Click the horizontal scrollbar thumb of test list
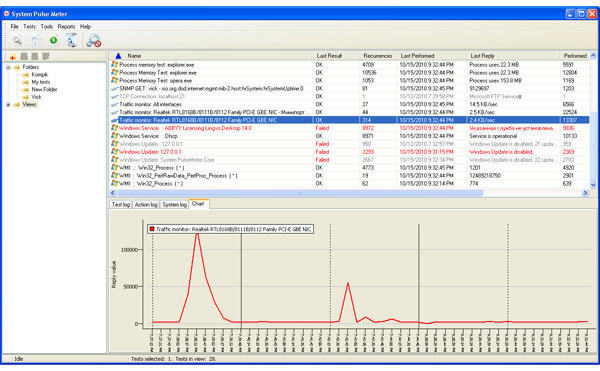 point(299,193)
